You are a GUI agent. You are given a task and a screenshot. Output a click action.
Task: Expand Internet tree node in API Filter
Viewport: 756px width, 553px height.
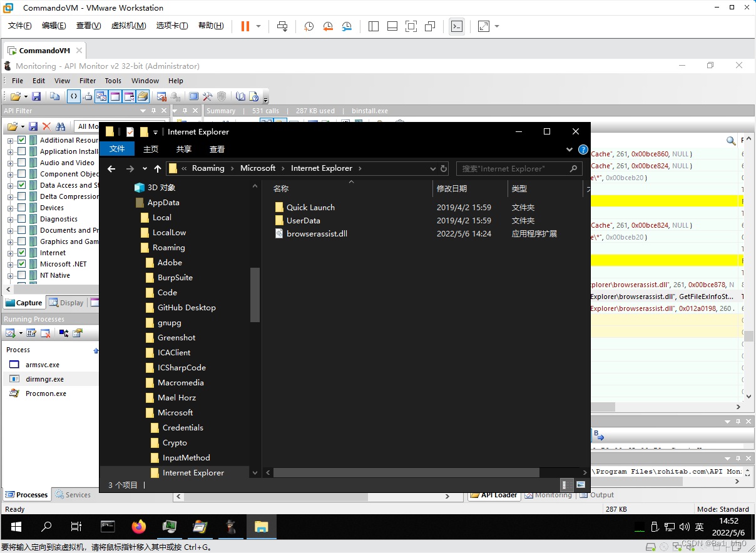coord(10,253)
